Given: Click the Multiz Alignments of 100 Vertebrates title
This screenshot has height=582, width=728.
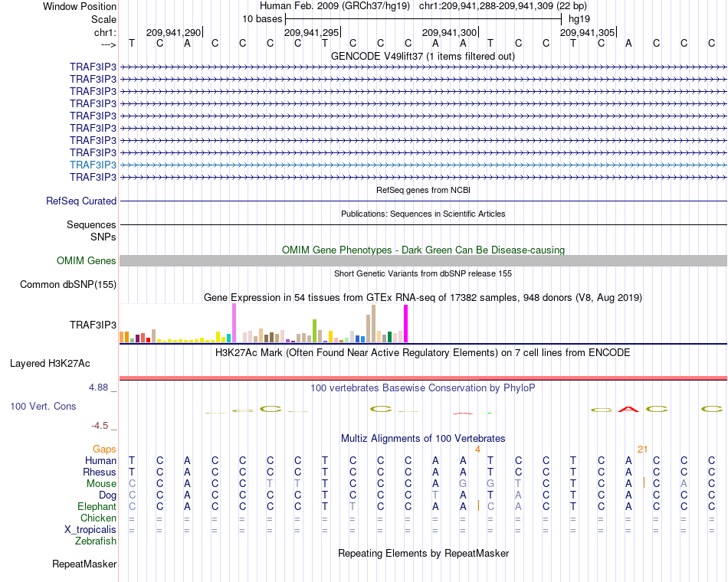Looking at the screenshot, I should 423,438.
